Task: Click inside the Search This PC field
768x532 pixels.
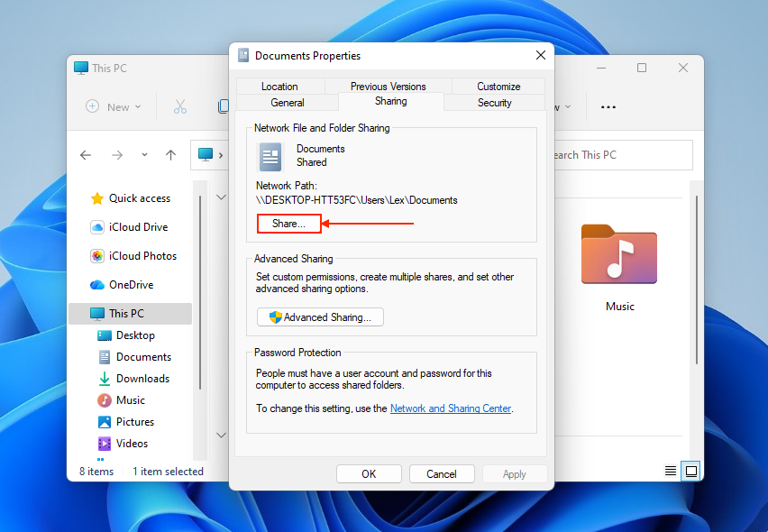Action: click(x=622, y=154)
